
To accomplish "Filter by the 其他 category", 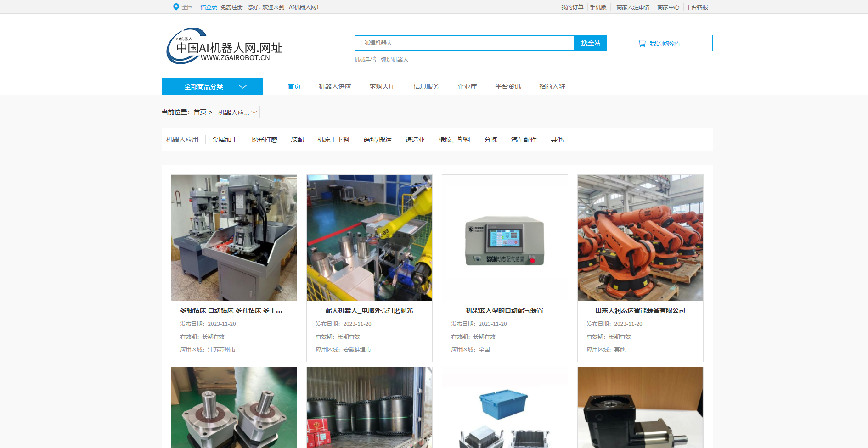I will (x=557, y=140).
